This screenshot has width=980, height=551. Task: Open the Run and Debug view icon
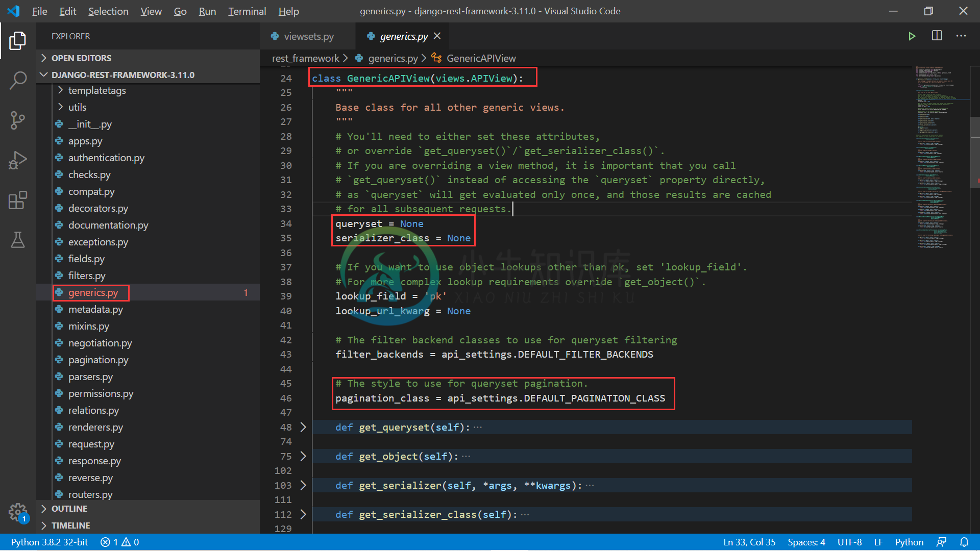coord(18,160)
